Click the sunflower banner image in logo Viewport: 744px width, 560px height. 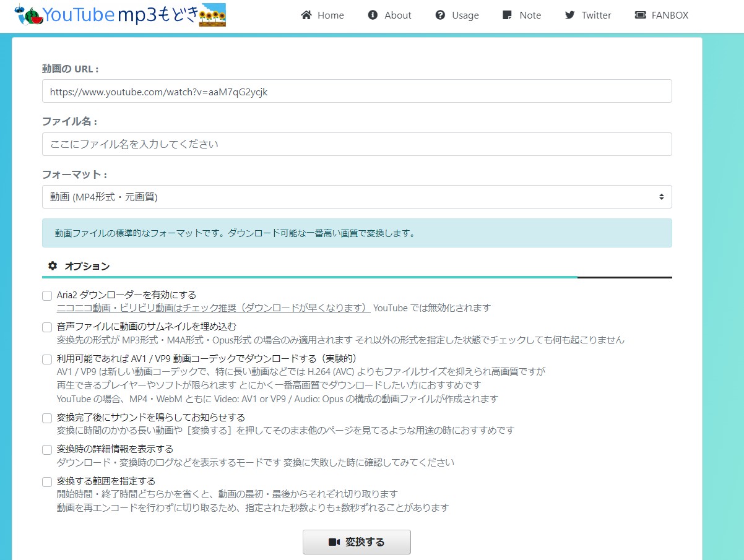click(212, 15)
